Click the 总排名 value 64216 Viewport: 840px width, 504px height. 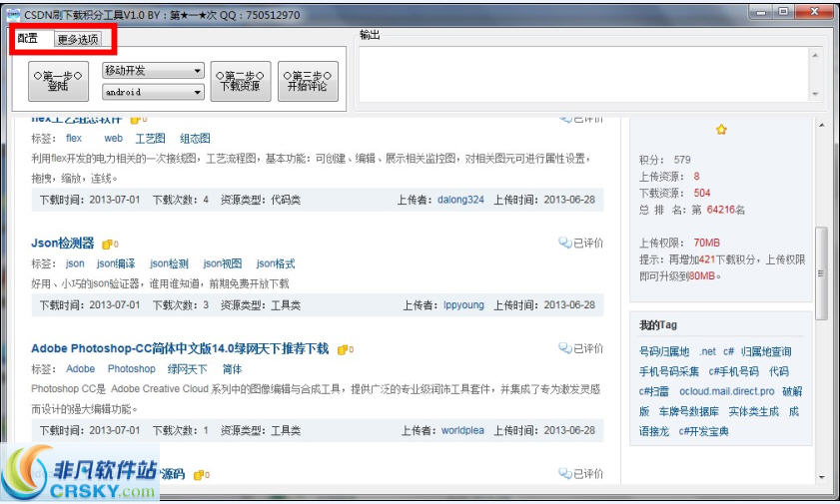(720, 210)
